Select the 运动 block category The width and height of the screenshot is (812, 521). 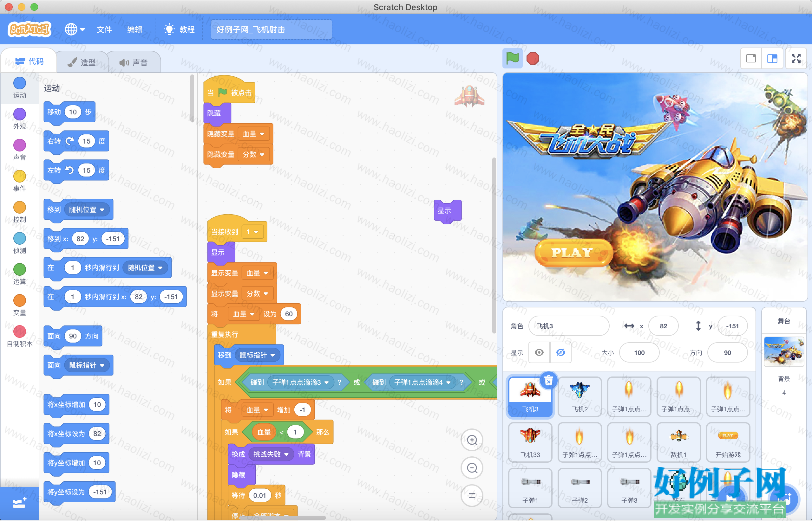click(20, 87)
